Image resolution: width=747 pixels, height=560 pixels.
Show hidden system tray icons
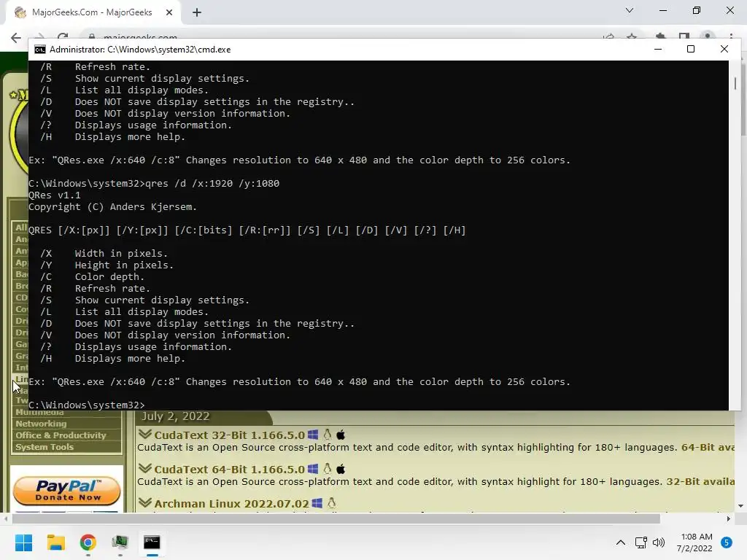[x=620, y=542]
